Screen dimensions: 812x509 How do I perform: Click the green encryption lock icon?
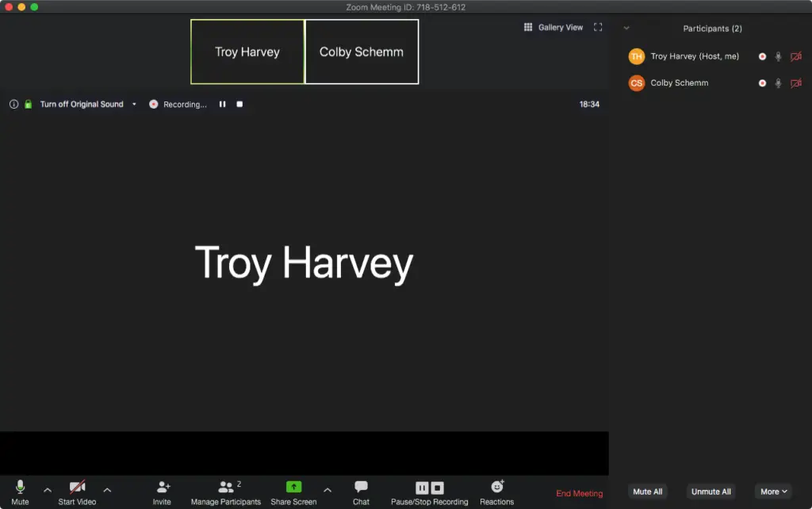click(x=28, y=104)
